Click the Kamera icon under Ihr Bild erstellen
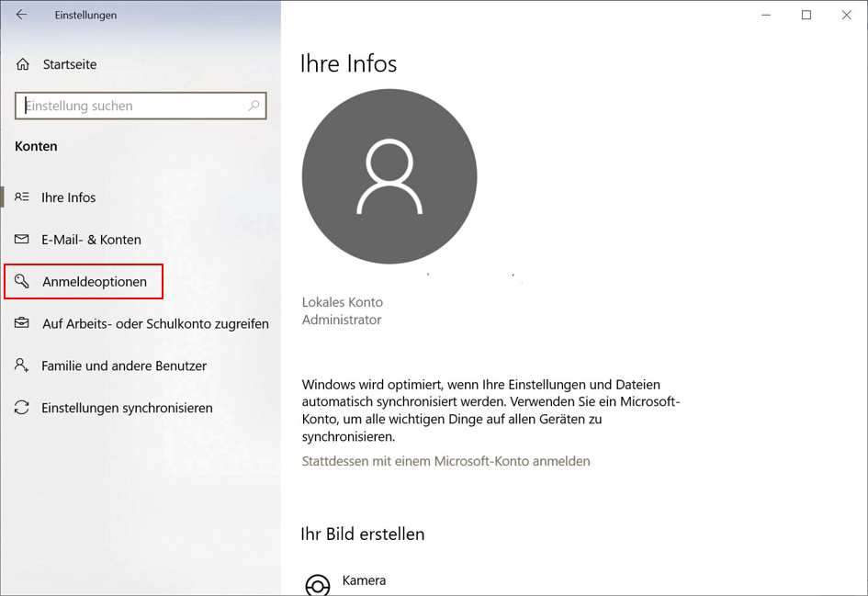The width and height of the screenshot is (868, 596). click(x=317, y=584)
